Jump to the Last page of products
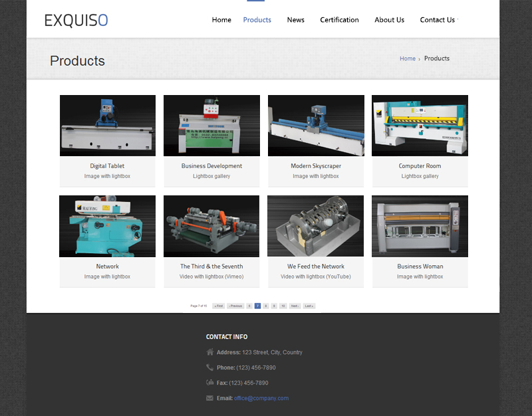Viewport: 532px width, 416px height. click(309, 306)
